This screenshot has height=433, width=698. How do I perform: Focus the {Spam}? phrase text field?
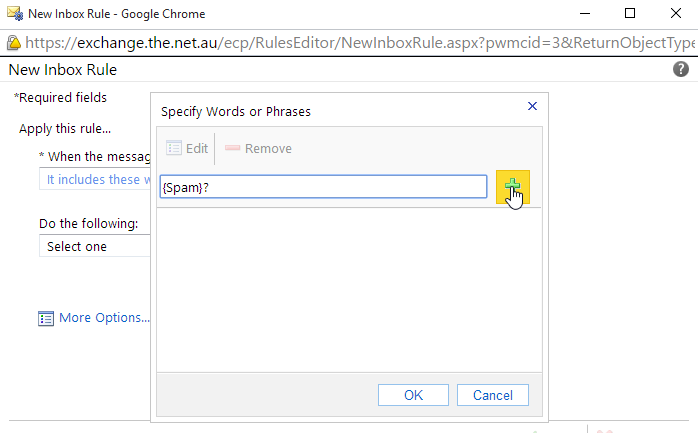[x=323, y=187]
